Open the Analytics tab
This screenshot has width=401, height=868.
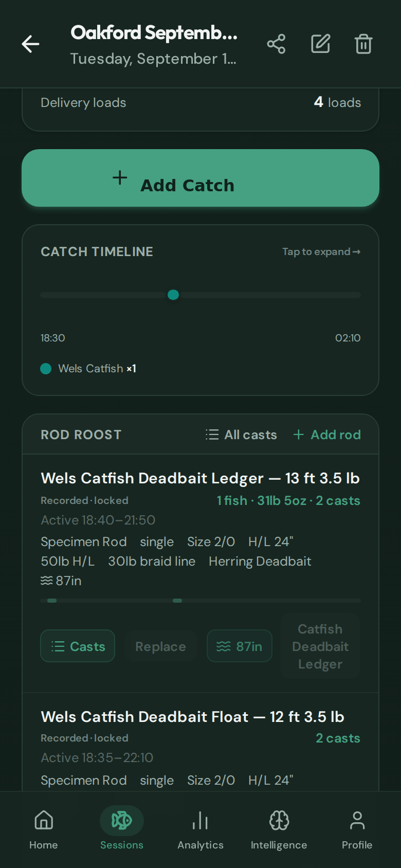200,829
